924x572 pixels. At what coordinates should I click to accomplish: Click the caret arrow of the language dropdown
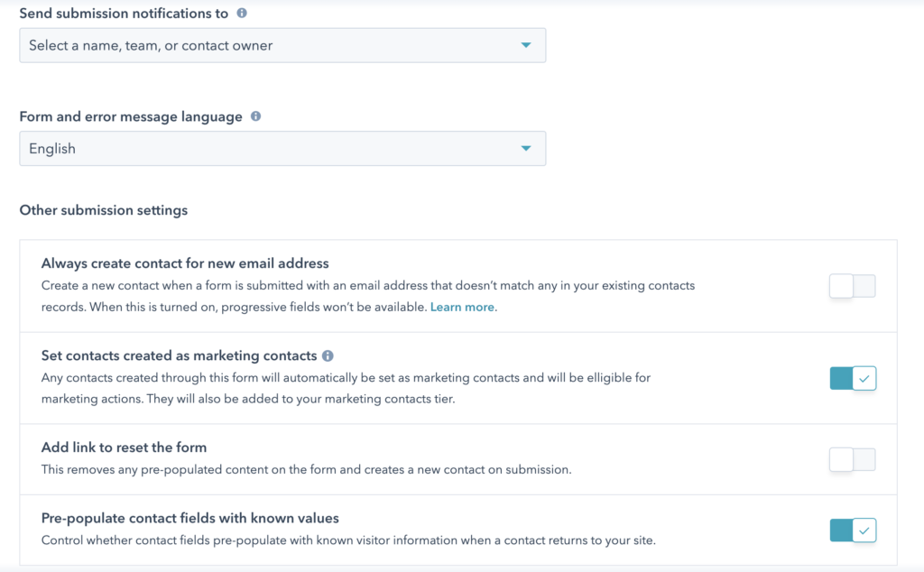point(526,149)
